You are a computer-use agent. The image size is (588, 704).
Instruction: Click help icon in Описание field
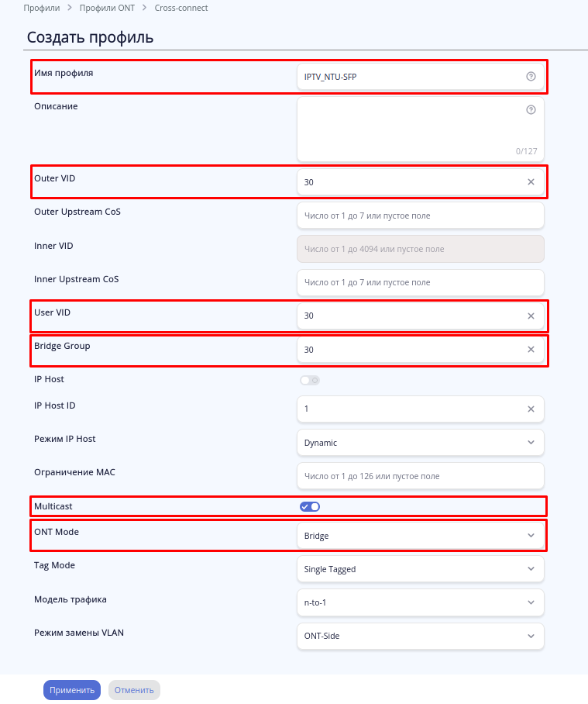pyautogui.click(x=531, y=110)
